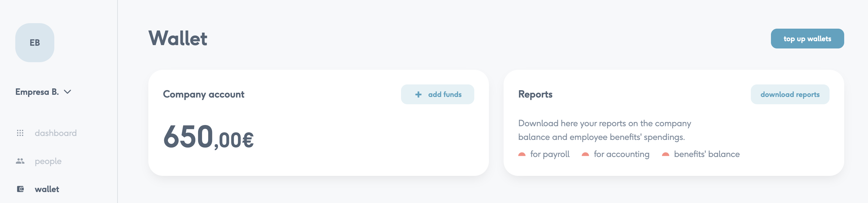
Task: Click the red marker beside benefits' balance
Action: (665, 155)
